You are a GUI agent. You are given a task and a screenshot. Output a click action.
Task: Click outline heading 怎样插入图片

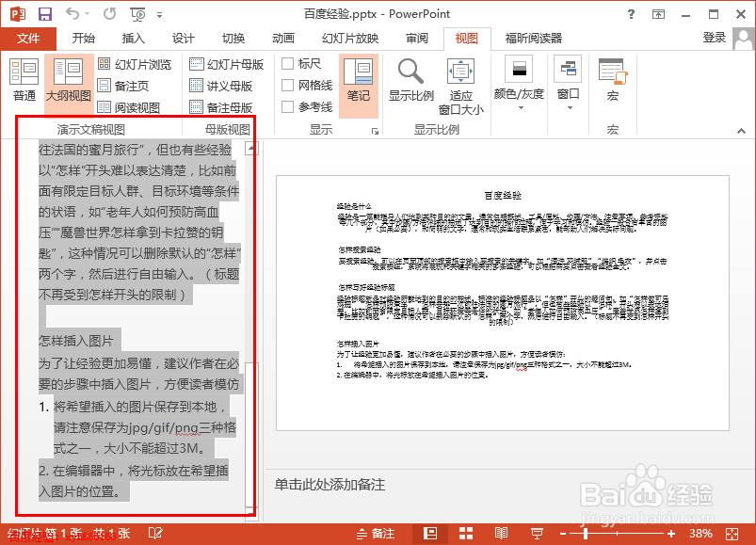pos(75,341)
